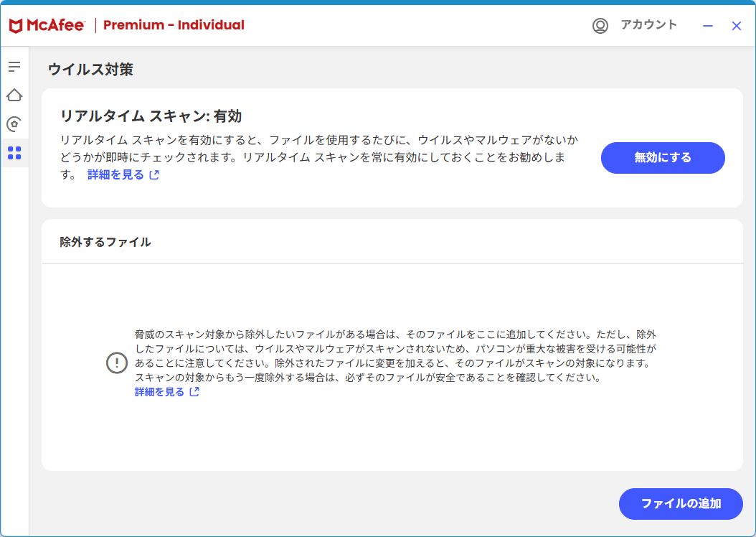Disable real-time scan with 無効にする button
Image resolution: width=756 pixels, height=537 pixels.
[x=663, y=158]
